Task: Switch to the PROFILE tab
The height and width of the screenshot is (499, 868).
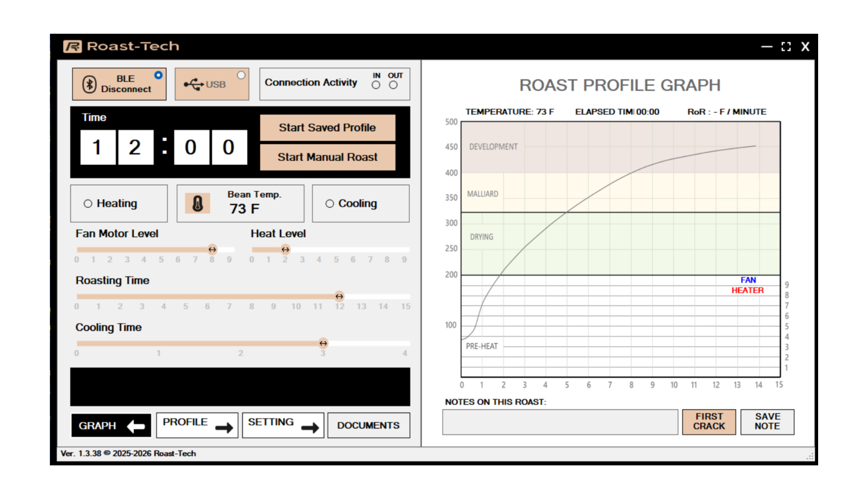Action: point(197,425)
